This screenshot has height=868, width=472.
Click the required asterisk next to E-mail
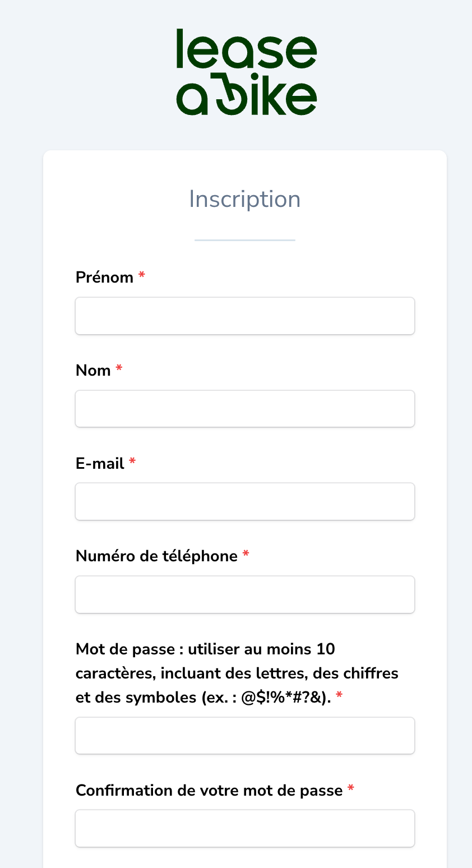click(132, 461)
